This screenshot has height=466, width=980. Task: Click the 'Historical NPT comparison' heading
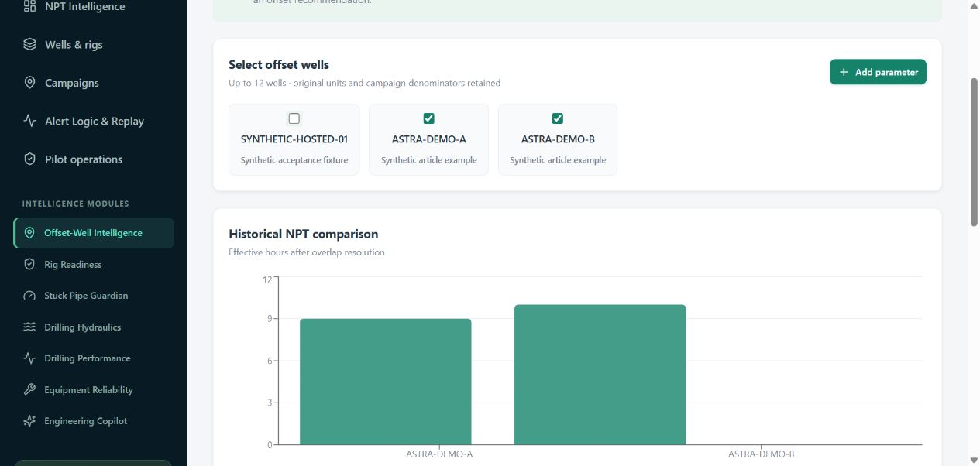click(x=304, y=234)
